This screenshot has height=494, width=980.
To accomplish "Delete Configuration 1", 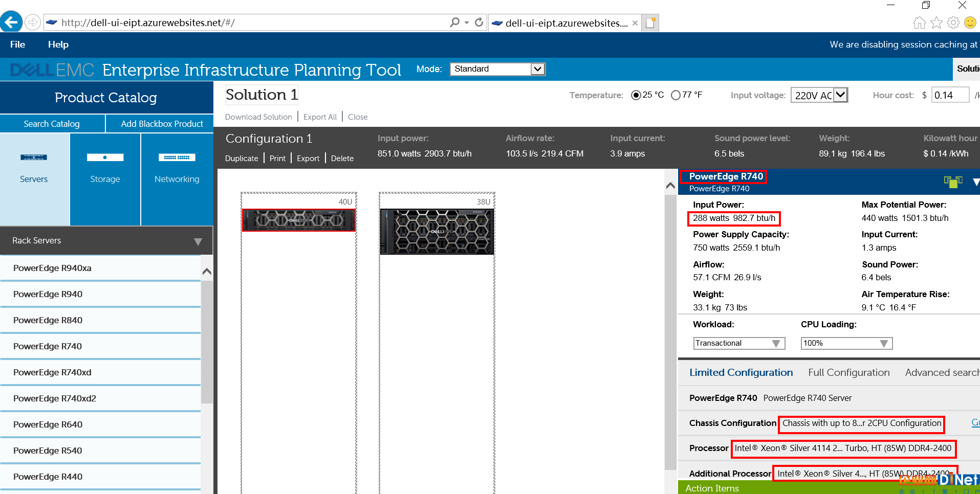I will 342,158.
